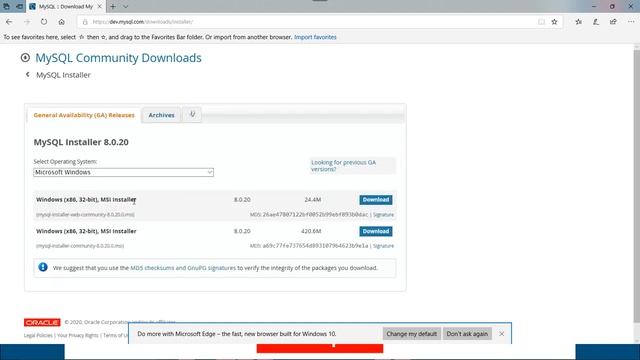Dismiss the Microsoft Edge notification bar

(502, 334)
